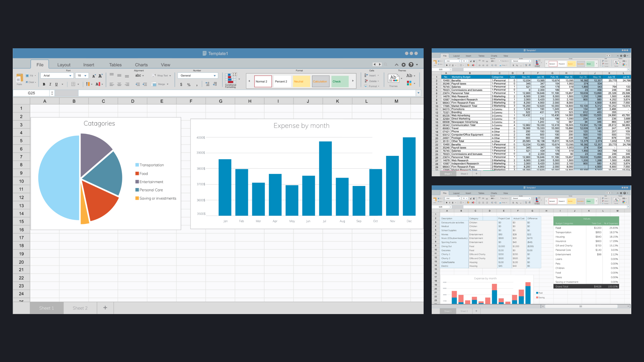The width and height of the screenshot is (644, 362).
Task: Click the Wrap Text button
Action: [x=161, y=76]
